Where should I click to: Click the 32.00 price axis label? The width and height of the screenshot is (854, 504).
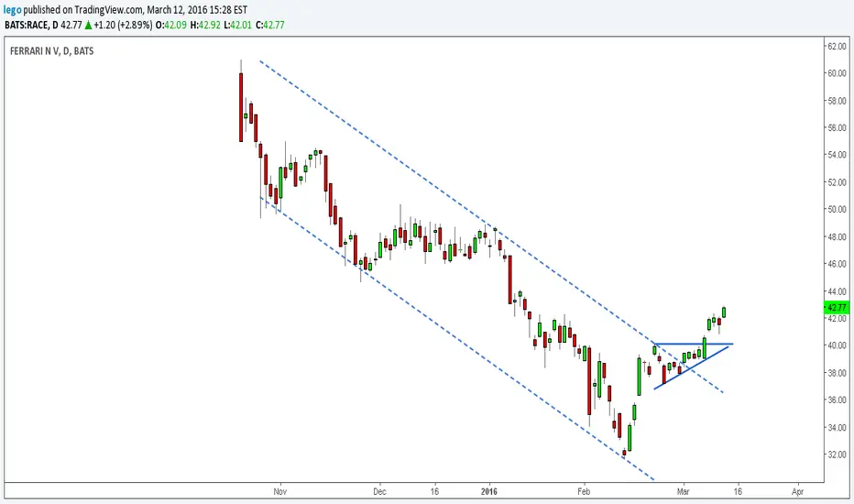(x=837, y=455)
